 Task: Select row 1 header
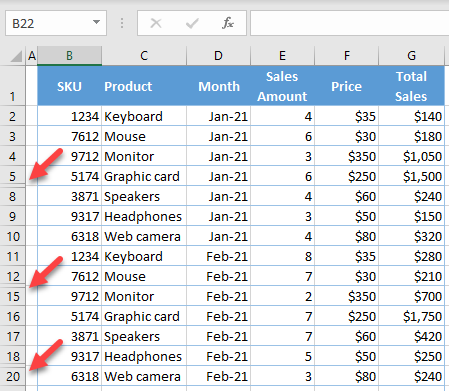pos(13,86)
